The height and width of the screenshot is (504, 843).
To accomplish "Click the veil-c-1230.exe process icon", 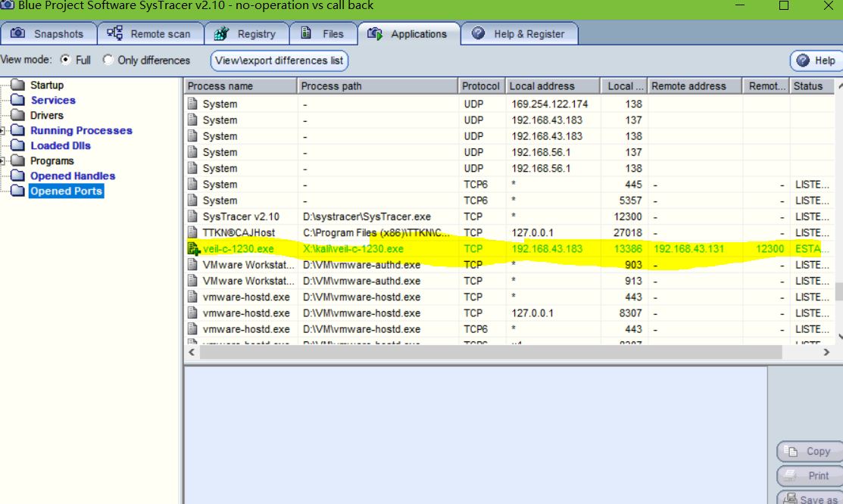I will [193, 249].
